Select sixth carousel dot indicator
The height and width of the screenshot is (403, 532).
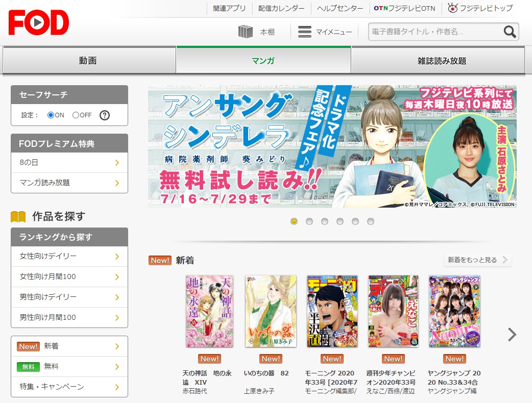[371, 221]
